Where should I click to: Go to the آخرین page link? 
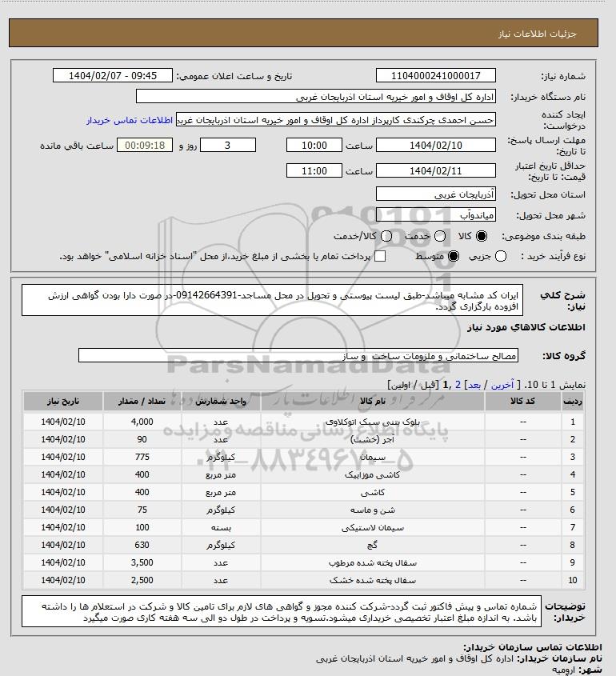point(502,385)
